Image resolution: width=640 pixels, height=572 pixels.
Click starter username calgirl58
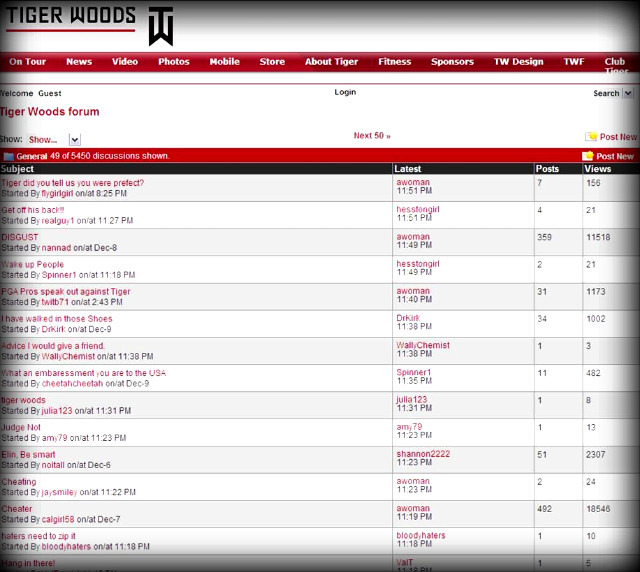pyautogui.click(x=58, y=519)
